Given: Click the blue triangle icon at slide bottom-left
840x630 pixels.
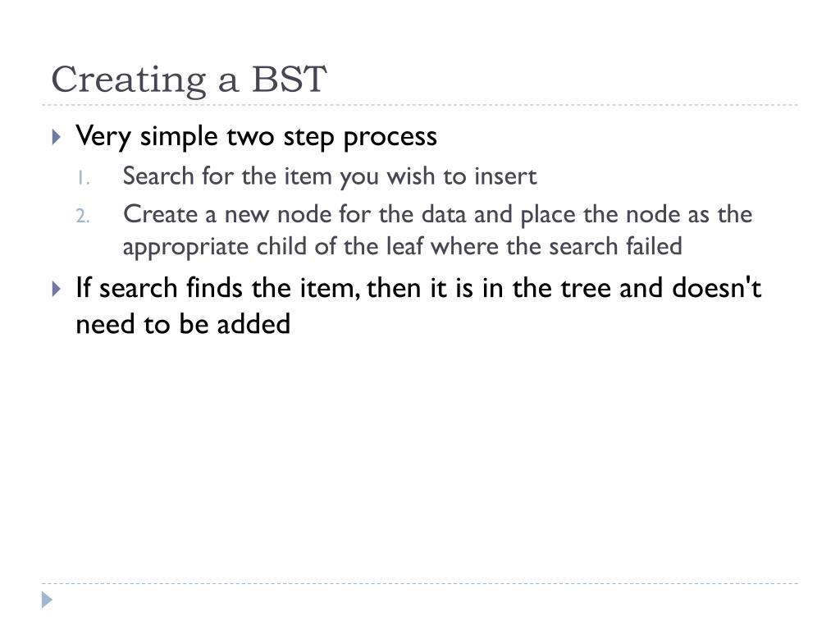Looking at the screenshot, I should tap(47, 600).
